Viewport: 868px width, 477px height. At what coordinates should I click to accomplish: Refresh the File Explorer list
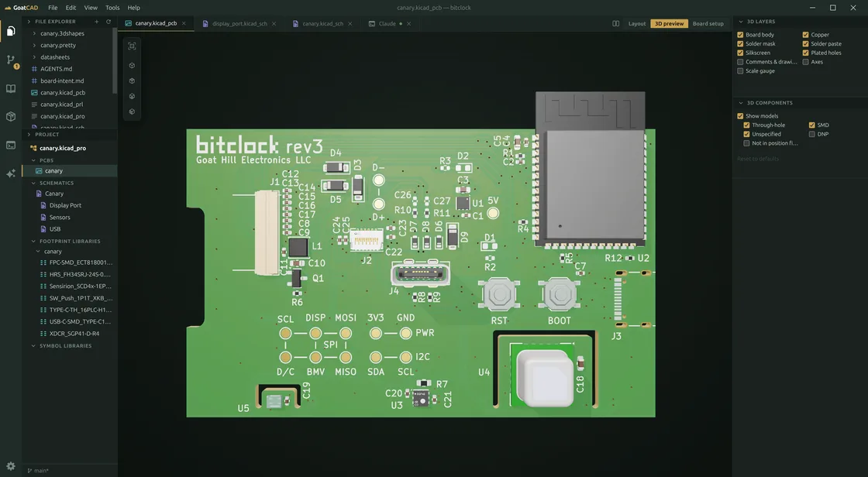click(x=108, y=22)
